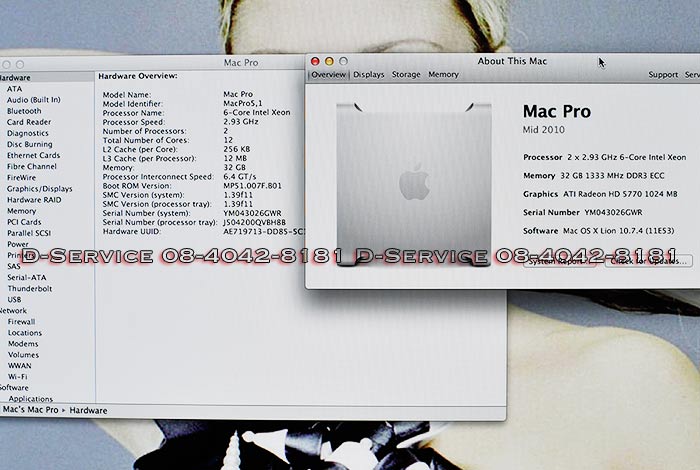Select WWAN under Network
The image size is (700, 470).
(x=19, y=366)
